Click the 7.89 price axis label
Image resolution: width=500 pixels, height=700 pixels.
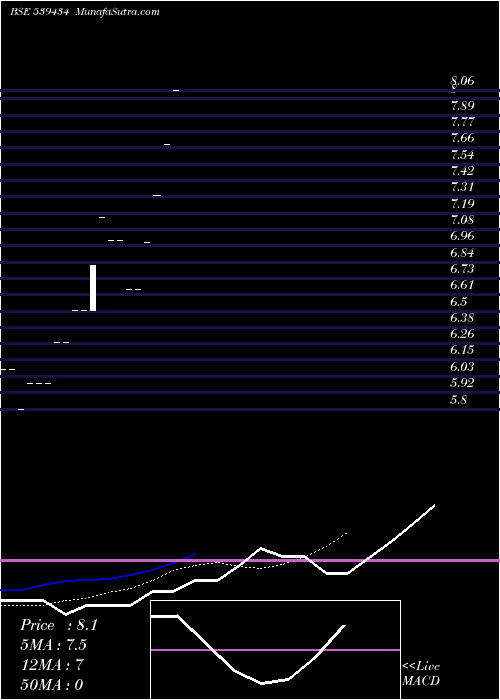click(x=462, y=106)
